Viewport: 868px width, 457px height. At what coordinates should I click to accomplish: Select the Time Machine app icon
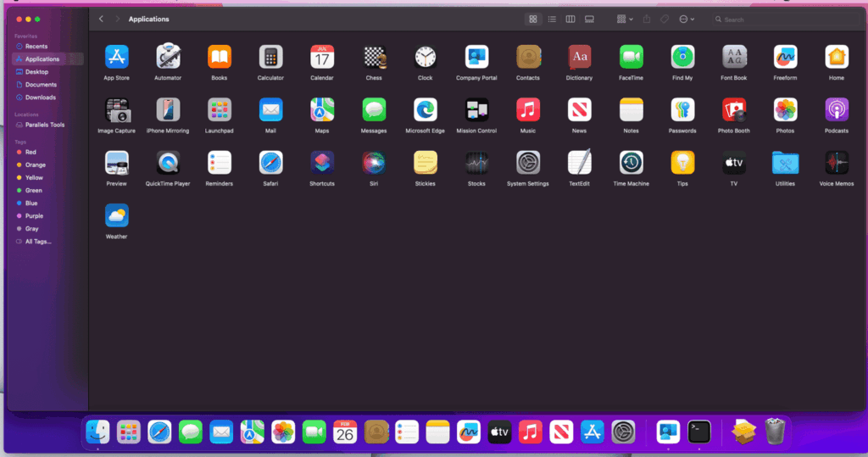(x=631, y=163)
